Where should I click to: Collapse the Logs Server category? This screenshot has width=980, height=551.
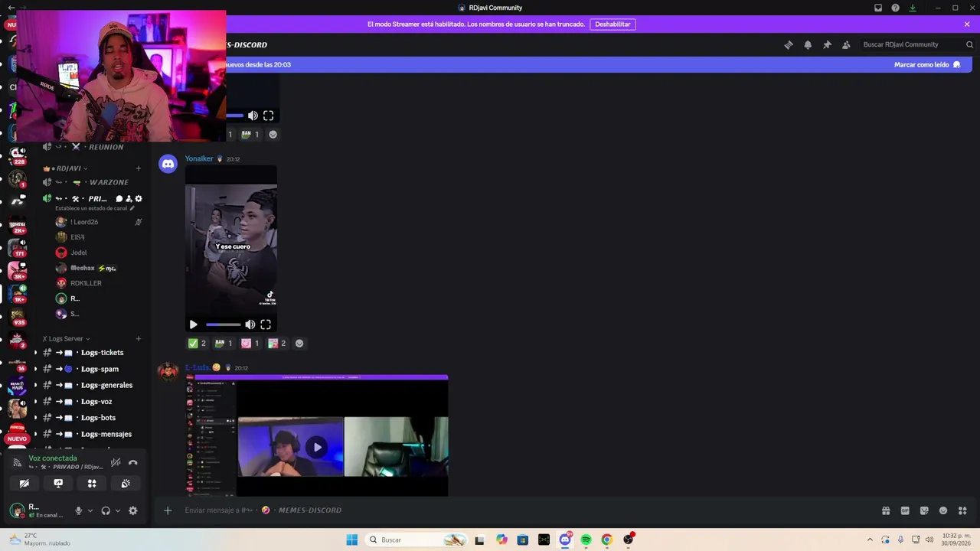[66, 338]
